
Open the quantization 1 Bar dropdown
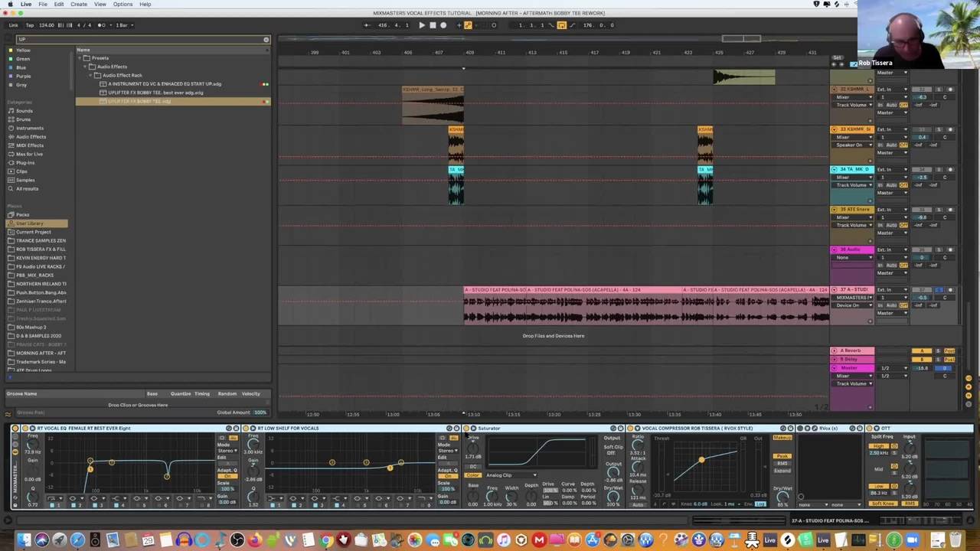click(123, 25)
